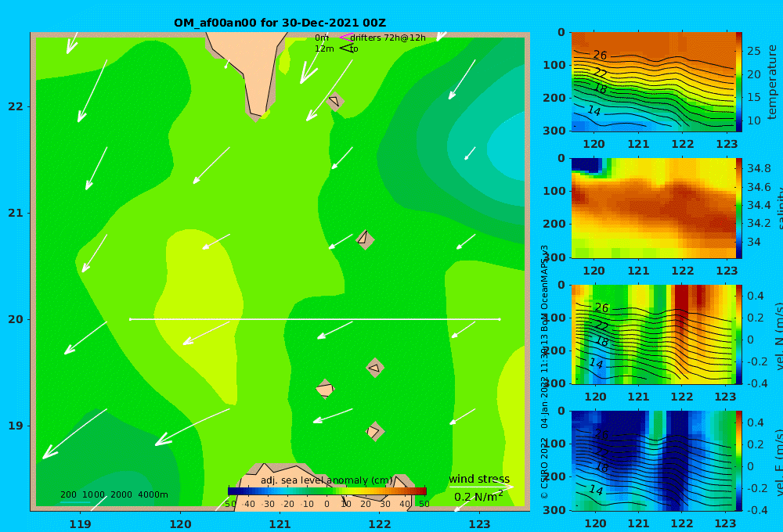Click the salinity color bar

[738, 208]
